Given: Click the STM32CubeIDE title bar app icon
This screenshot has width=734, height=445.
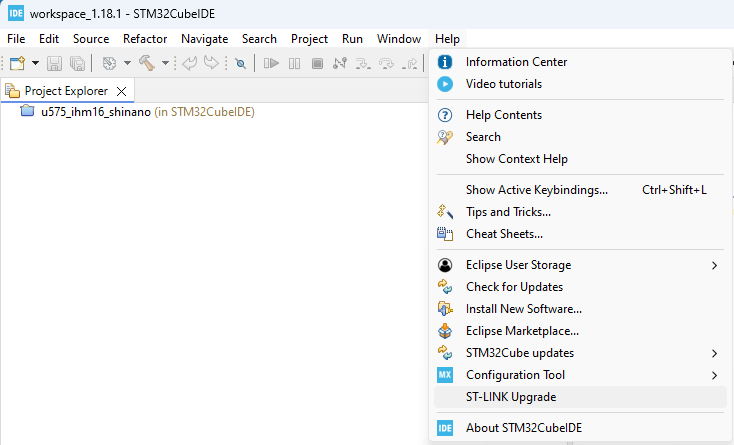Looking at the screenshot, I should 16,13.
